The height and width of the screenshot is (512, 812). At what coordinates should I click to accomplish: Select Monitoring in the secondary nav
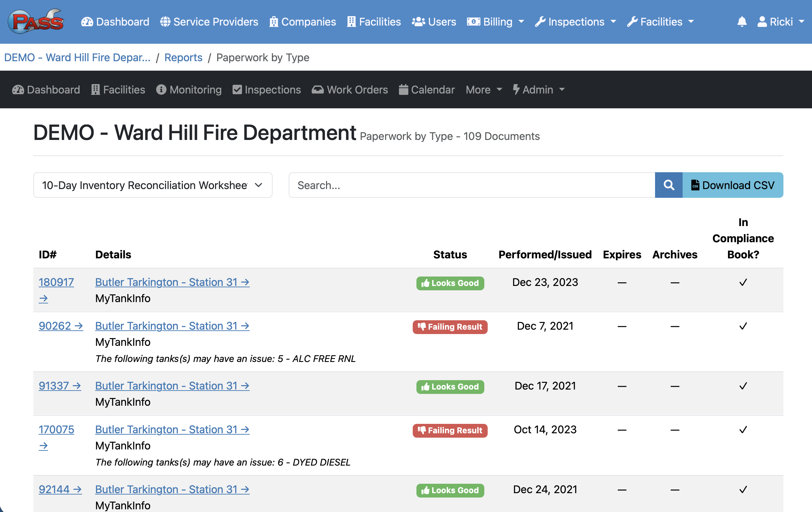tap(189, 90)
